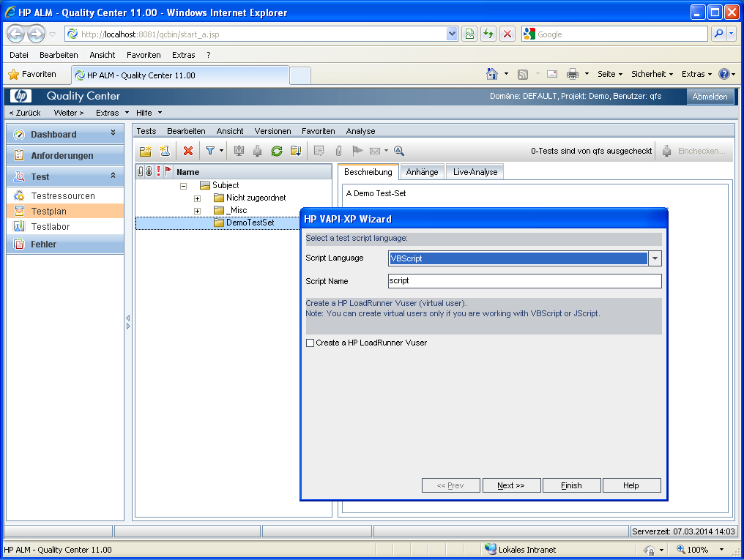744x560 pixels.
Task: Click the browser Back arrow button
Action: (15, 34)
